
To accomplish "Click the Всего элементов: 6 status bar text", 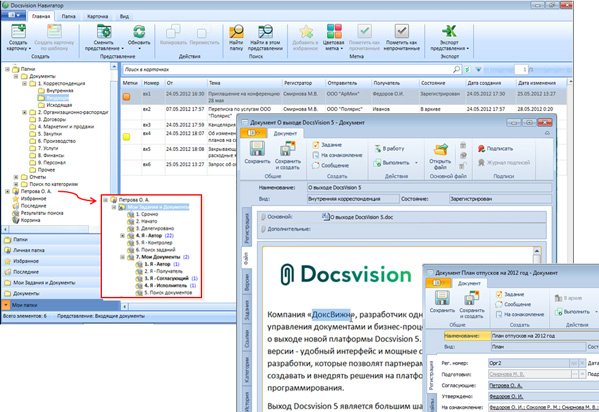I will (x=24, y=316).
